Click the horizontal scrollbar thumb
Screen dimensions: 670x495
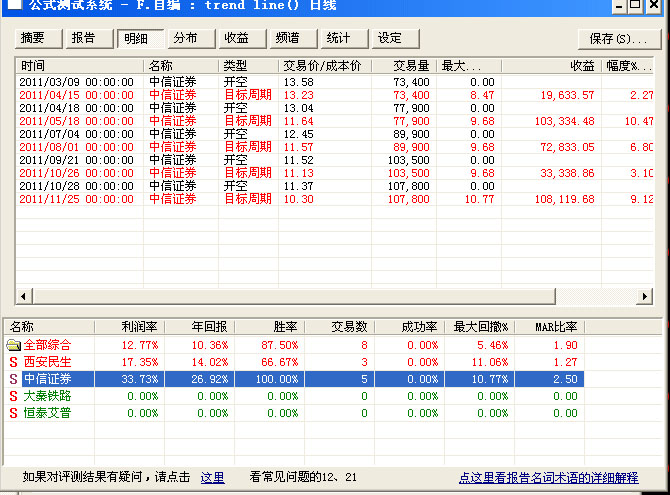(x=294, y=296)
